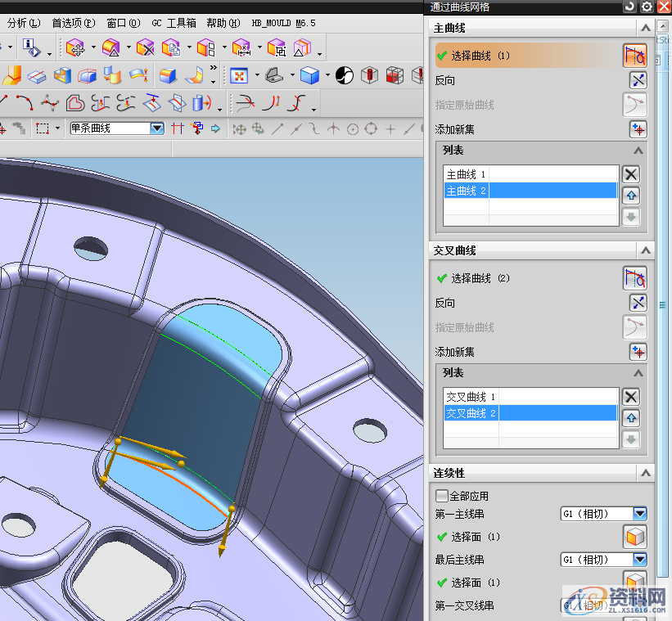Image resolution: width=672 pixels, height=621 pixels.
Task: Select 主曲线 1 in the list
Action: point(466,174)
